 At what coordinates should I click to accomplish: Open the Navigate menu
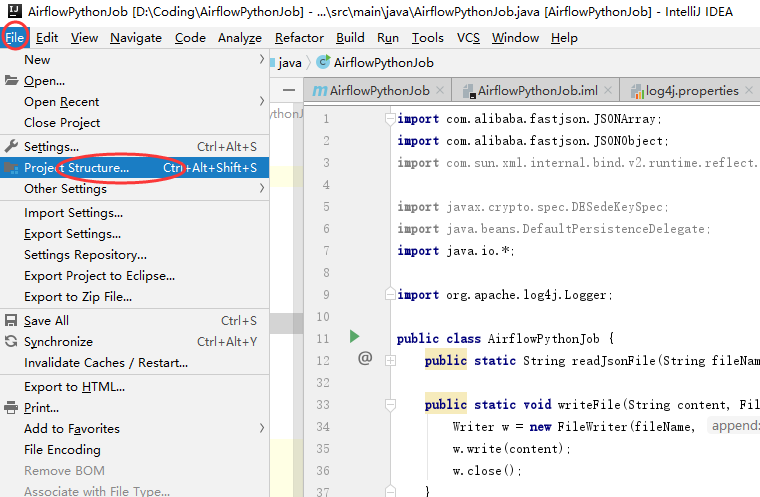(136, 38)
